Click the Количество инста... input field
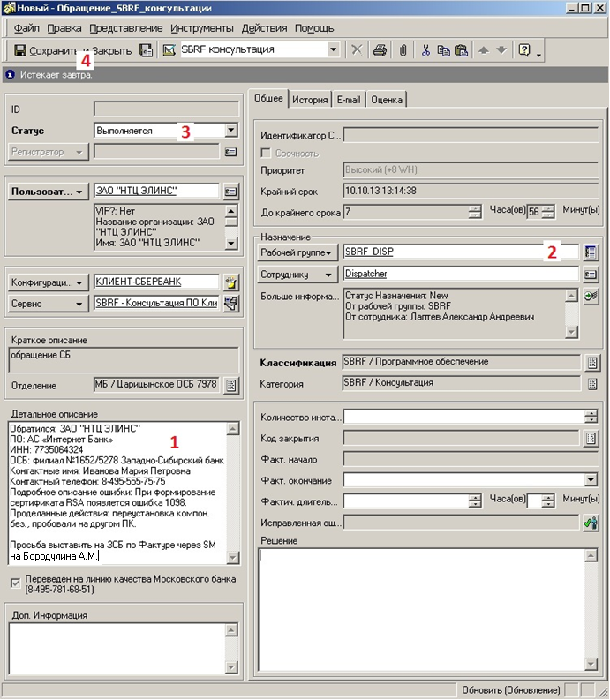 463,417
